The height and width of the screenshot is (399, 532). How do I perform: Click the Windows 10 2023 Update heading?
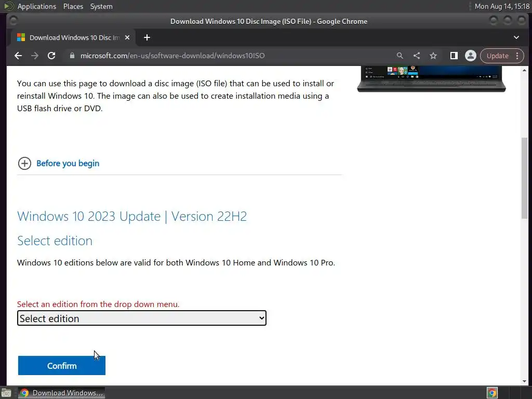[x=132, y=217]
